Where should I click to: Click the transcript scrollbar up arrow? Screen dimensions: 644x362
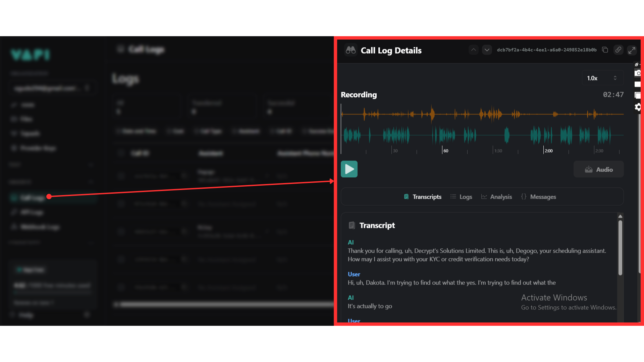point(620,217)
